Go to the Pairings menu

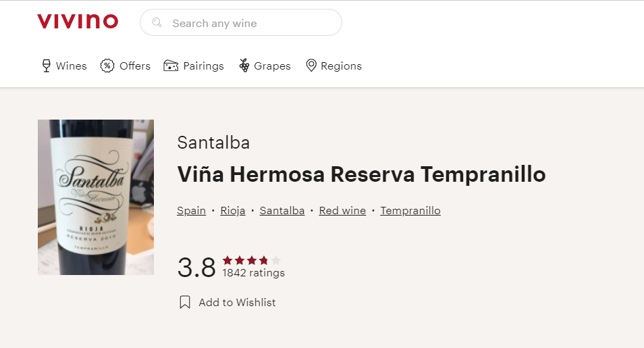(203, 66)
